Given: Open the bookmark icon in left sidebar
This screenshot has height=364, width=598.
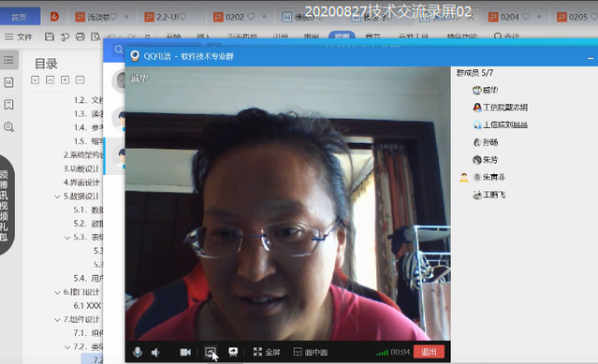Looking at the screenshot, I should pos(8,105).
